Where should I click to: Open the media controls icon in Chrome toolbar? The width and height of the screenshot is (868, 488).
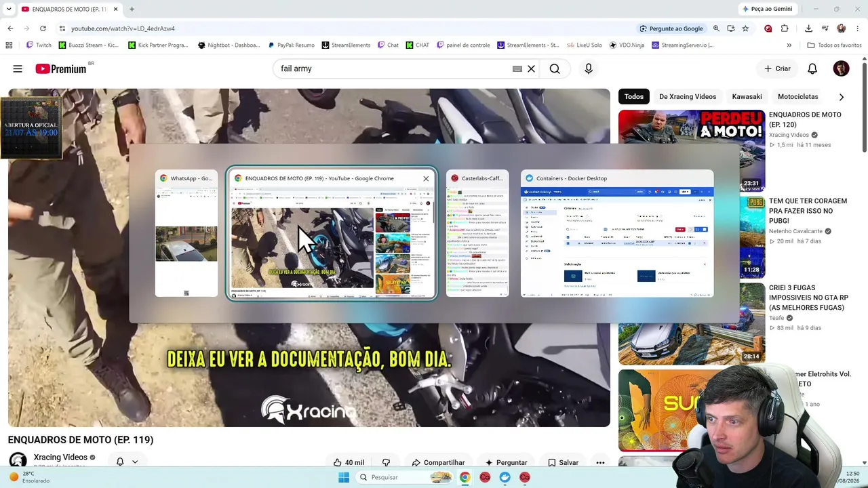[825, 28]
